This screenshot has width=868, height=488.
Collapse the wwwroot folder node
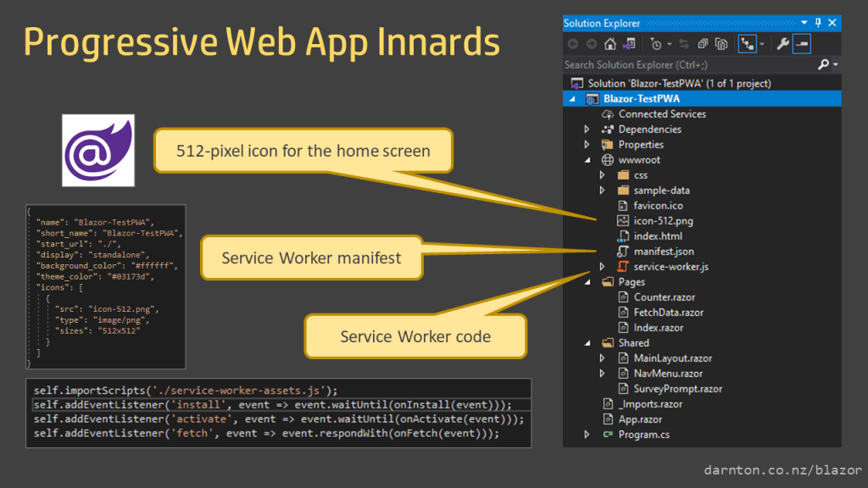(587, 160)
